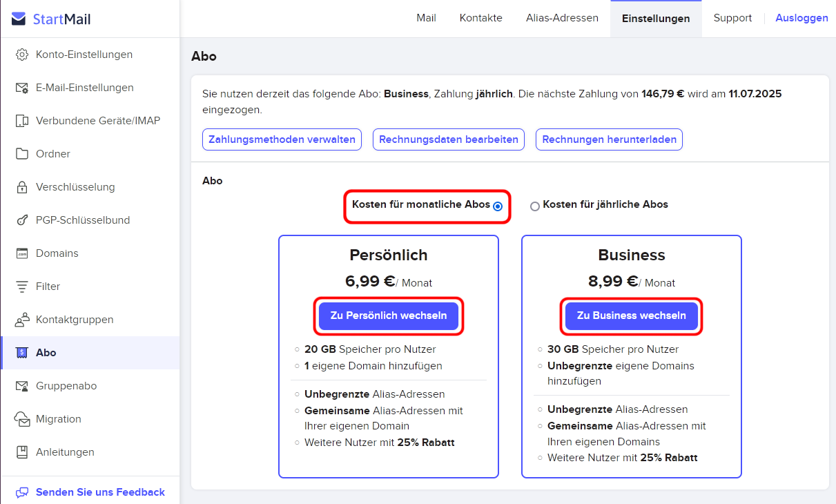
Task: Click the E-Mail-Einstellungen envelope-gear icon
Action: point(22,88)
